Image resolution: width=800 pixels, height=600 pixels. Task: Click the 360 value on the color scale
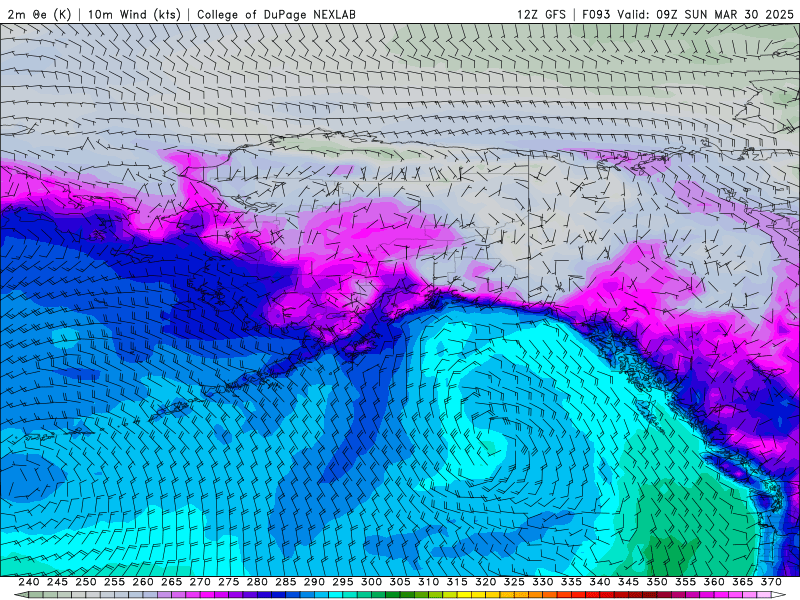(714, 582)
